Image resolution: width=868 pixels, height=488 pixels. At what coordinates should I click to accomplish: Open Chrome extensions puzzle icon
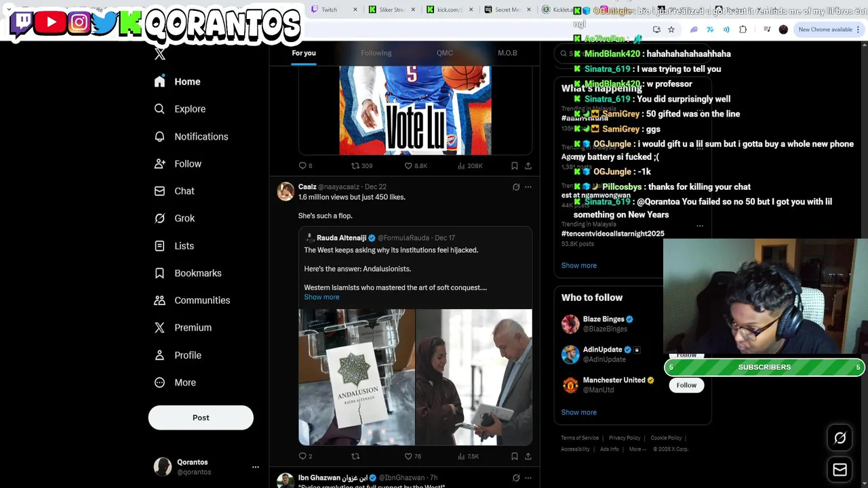(743, 29)
